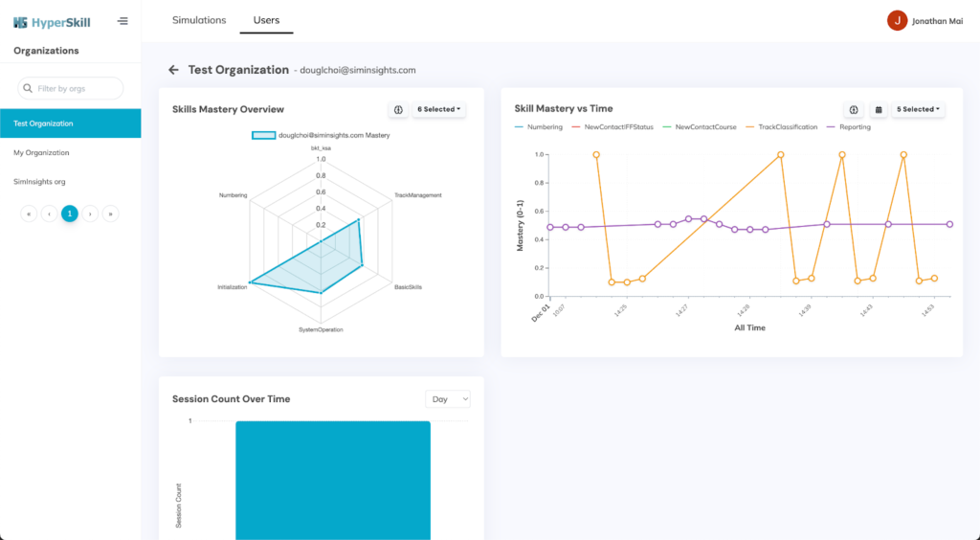980x540 pixels.
Task: Go to first page of organizations list
Action: 29,214
